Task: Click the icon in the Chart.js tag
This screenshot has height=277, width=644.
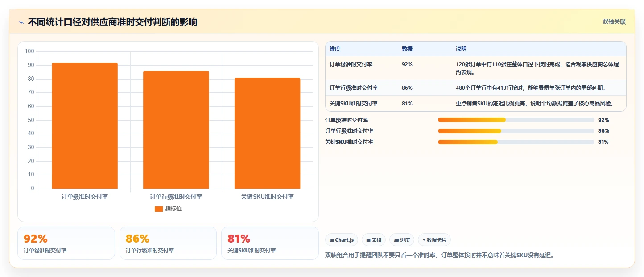Action: (x=332, y=240)
